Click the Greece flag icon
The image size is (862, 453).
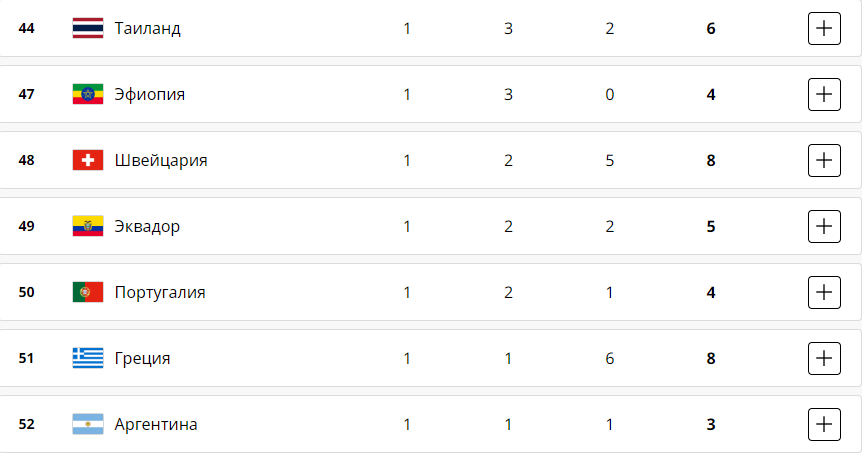(x=88, y=358)
